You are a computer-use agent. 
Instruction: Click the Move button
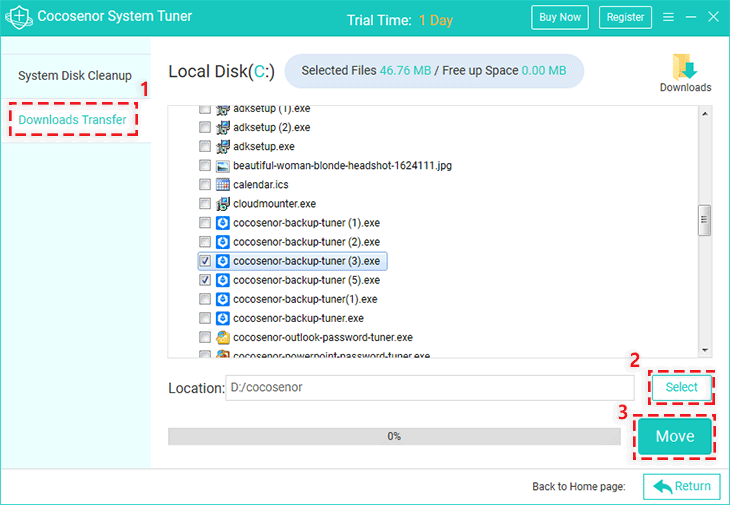(x=675, y=436)
